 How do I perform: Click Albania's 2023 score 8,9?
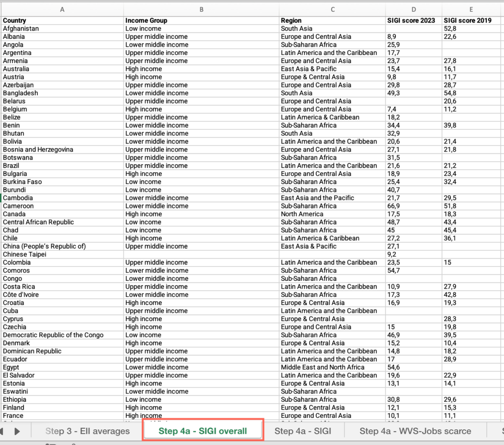tap(413, 36)
